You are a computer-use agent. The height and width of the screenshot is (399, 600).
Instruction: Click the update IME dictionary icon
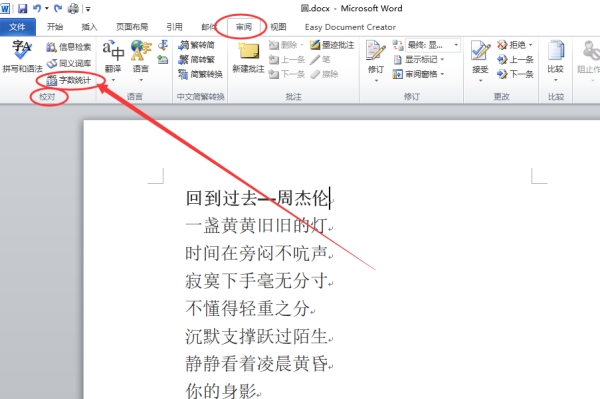[x=163, y=60]
